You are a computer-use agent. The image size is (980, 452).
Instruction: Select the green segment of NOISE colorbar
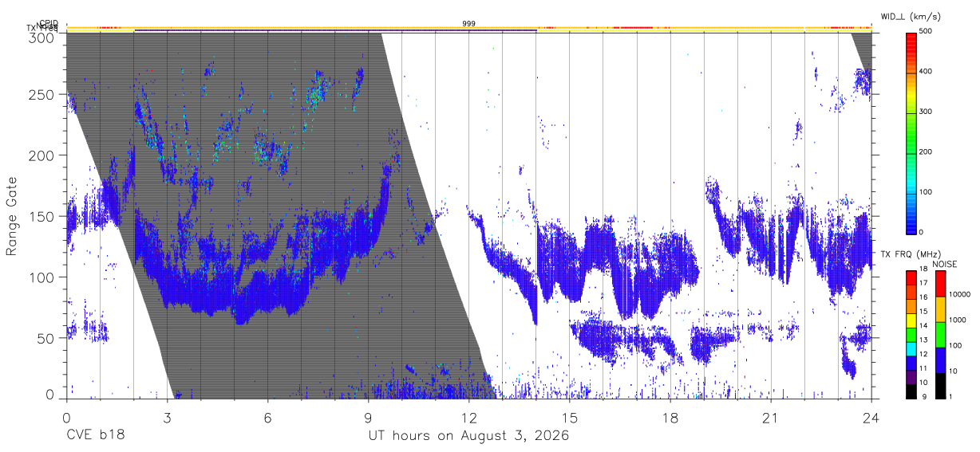pos(940,335)
